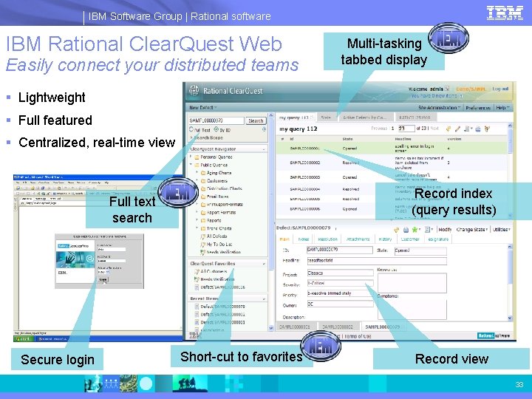The height and width of the screenshot is (399, 532).
Task: Run Needs Verification query in navigator
Action: [x=223, y=252]
